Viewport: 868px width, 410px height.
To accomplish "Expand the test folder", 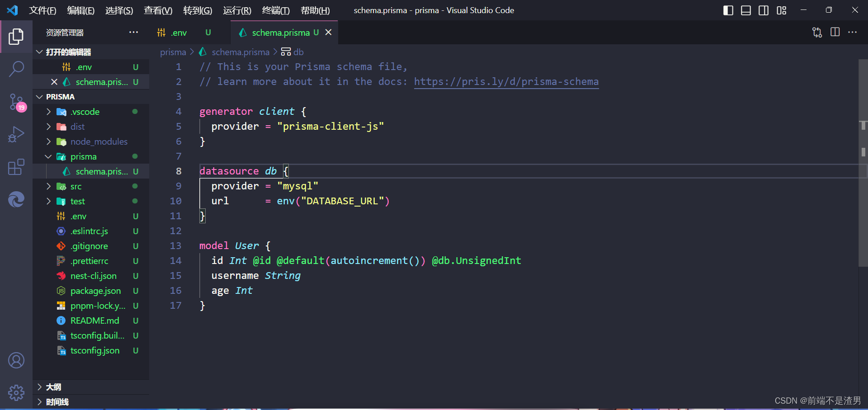I will coord(91,201).
